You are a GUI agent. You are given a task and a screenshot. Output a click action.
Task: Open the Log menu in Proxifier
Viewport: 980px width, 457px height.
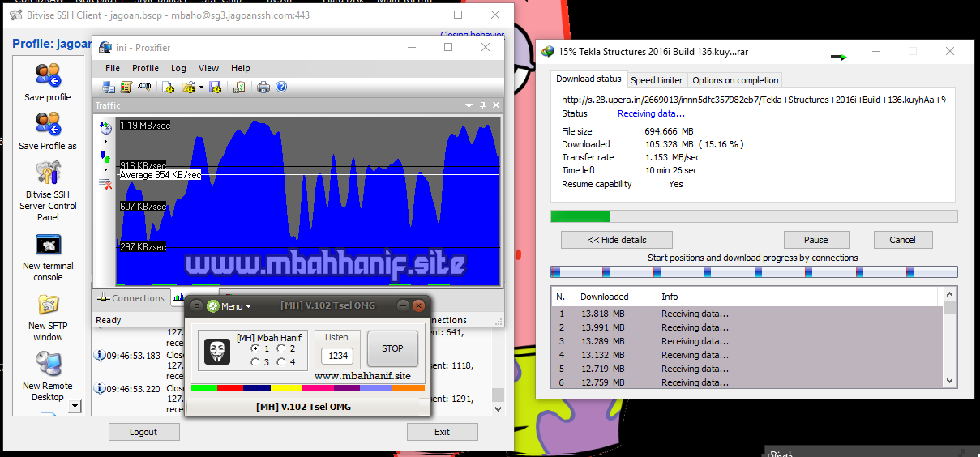pos(178,68)
